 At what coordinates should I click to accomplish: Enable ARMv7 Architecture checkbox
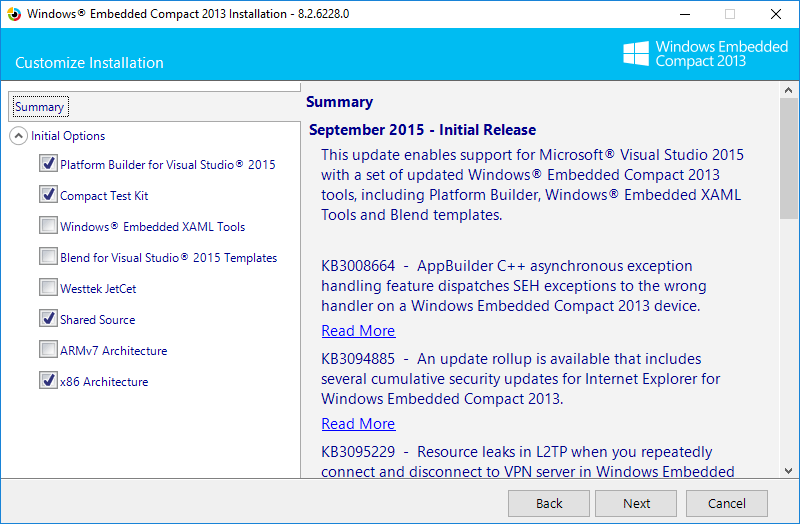[48, 350]
